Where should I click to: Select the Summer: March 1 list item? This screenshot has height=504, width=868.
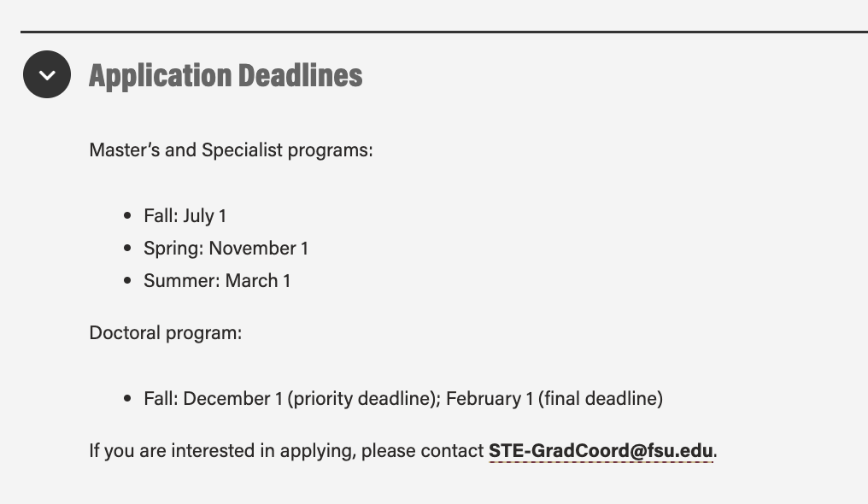[x=217, y=281]
